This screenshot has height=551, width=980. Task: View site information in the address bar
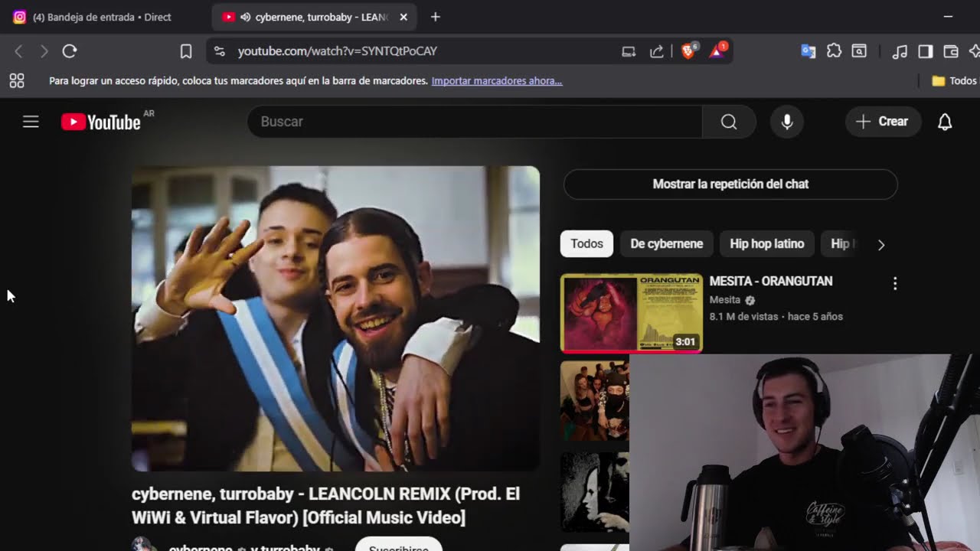click(220, 51)
